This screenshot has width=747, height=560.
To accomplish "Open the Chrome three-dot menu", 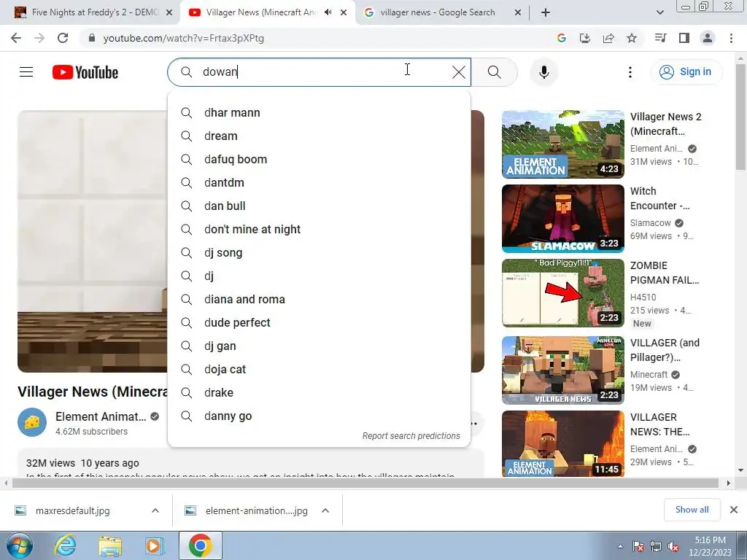I will click(731, 38).
